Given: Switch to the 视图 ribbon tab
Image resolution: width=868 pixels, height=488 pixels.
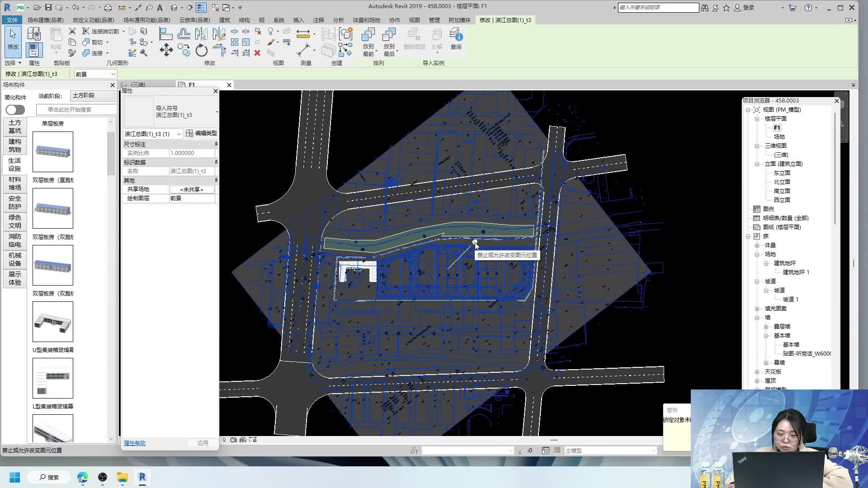Looking at the screenshot, I should tap(414, 20).
